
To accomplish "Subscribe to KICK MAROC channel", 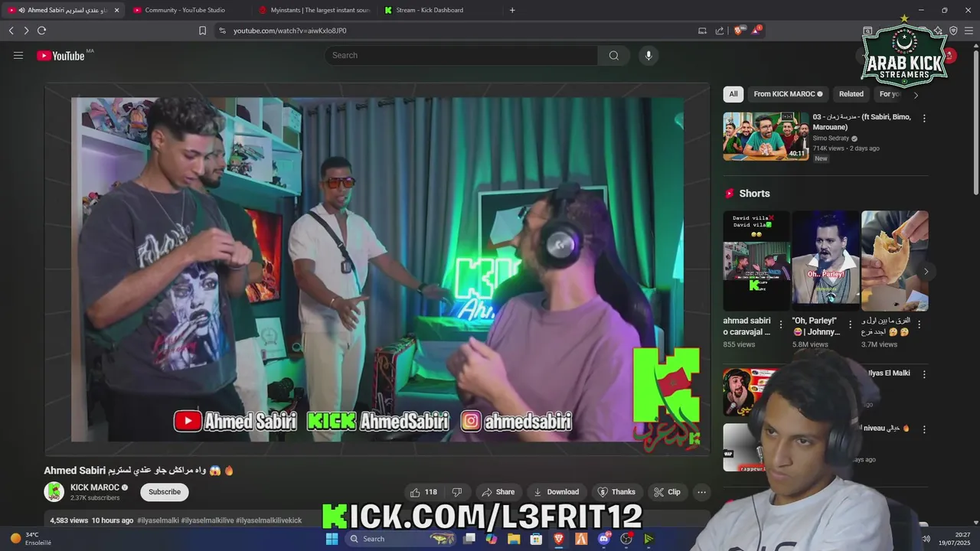I will [x=165, y=492].
